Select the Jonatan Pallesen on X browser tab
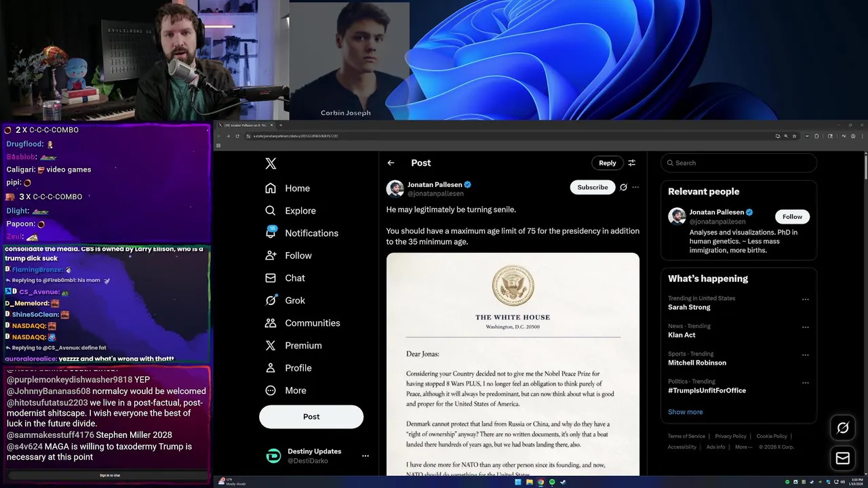Image resolution: width=868 pixels, height=488 pixels. [x=244, y=125]
